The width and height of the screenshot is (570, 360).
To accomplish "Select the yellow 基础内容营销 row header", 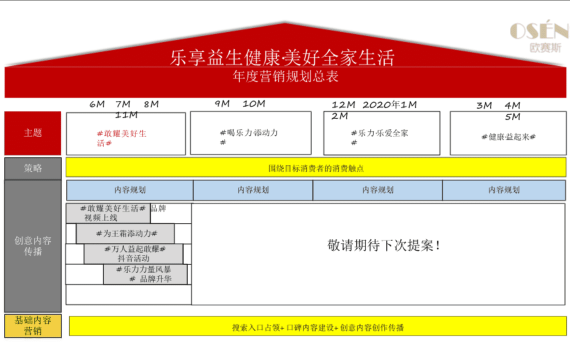I will (x=33, y=326).
